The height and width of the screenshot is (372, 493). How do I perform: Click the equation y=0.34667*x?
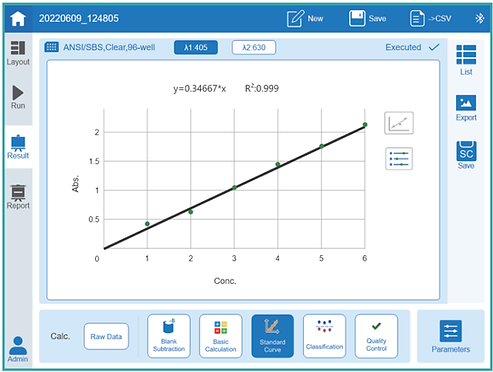pos(199,89)
